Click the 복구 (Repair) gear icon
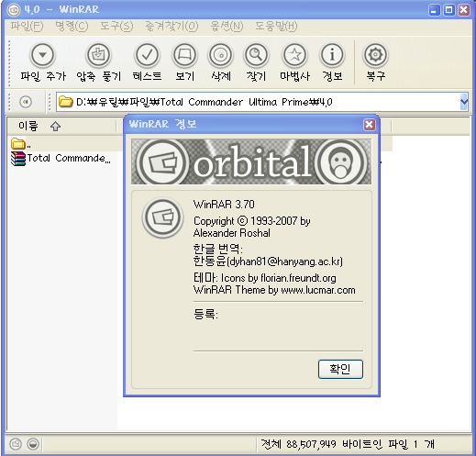476x456 pixels. (x=375, y=55)
